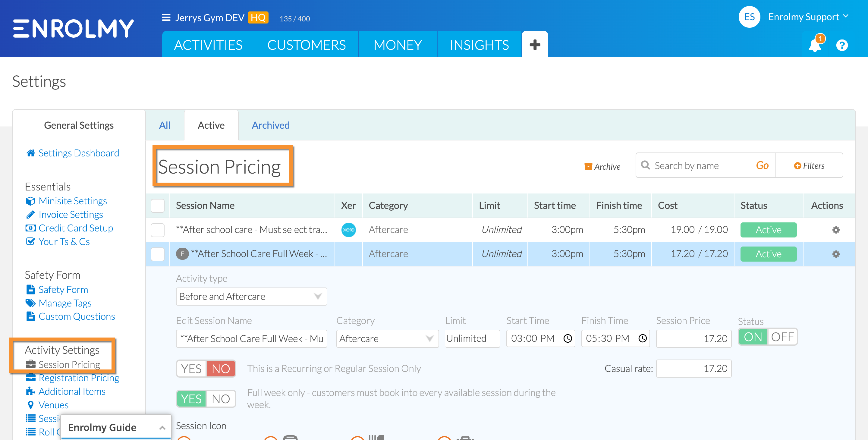This screenshot has width=868, height=440.
Task: Switch session Status to OFF
Action: 782,337
